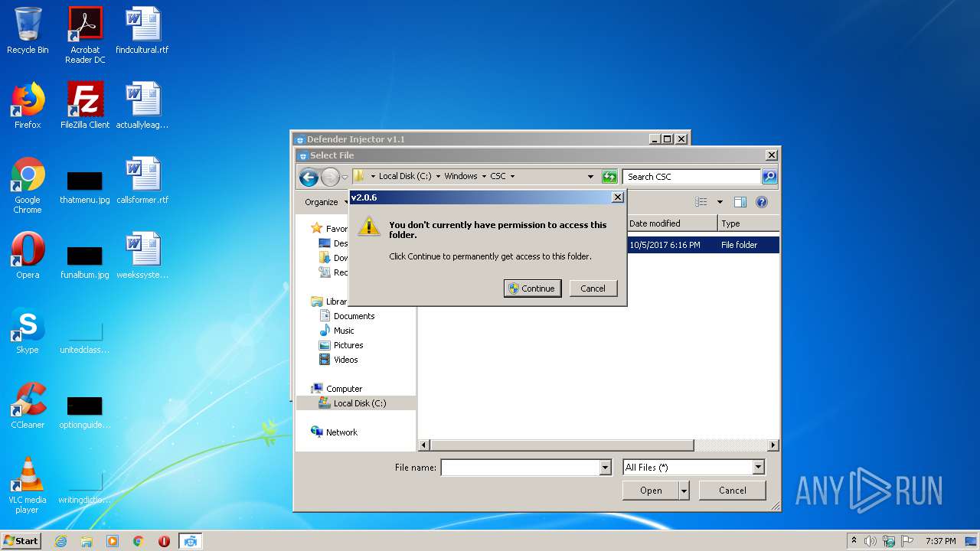Click the horizontal scrollbar in file list

[x=563, y=445]
